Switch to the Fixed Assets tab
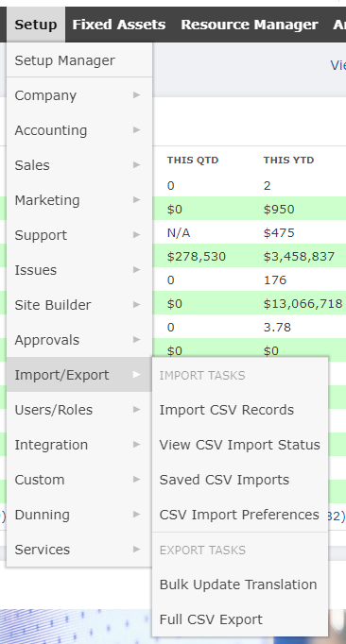The width and height of the screenshot is (346, 644). [x=119, y=25]
